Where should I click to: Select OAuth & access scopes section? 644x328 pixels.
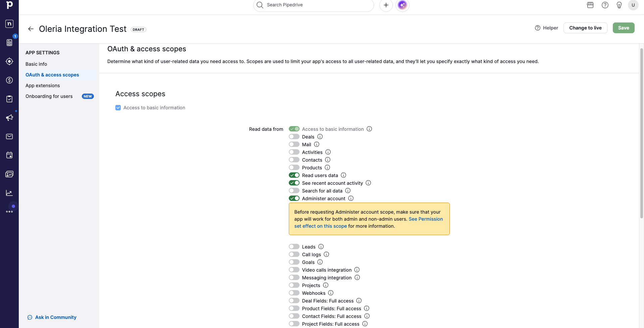52,75
